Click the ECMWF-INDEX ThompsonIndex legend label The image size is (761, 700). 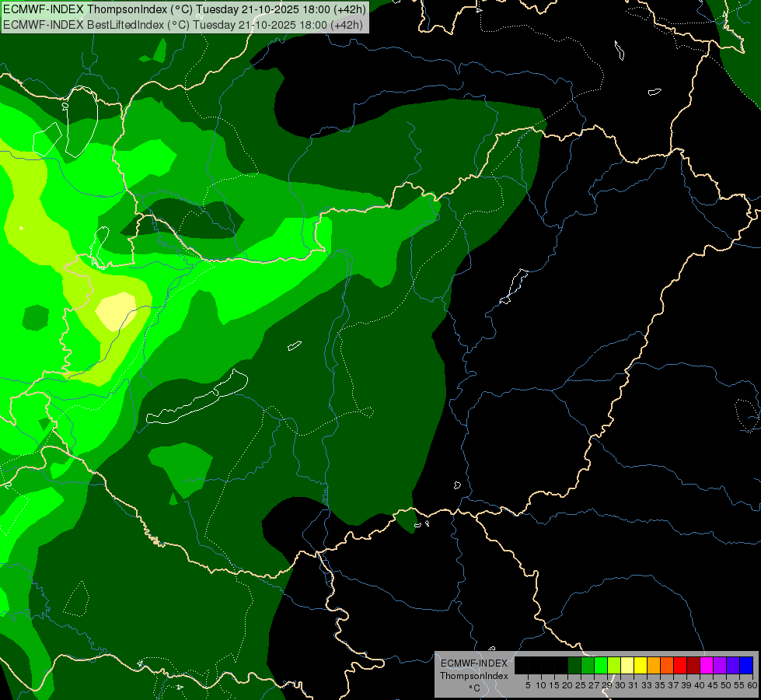(474, 670)
